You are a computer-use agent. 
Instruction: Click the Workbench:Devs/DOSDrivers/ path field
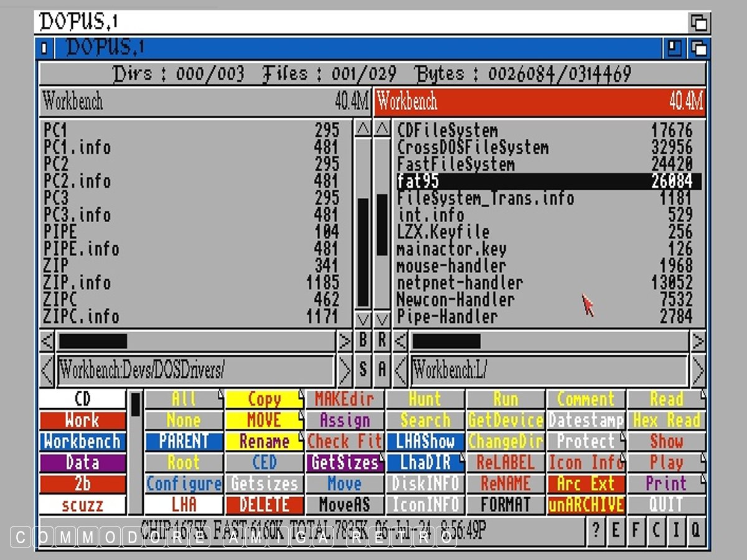click(196, 371)
